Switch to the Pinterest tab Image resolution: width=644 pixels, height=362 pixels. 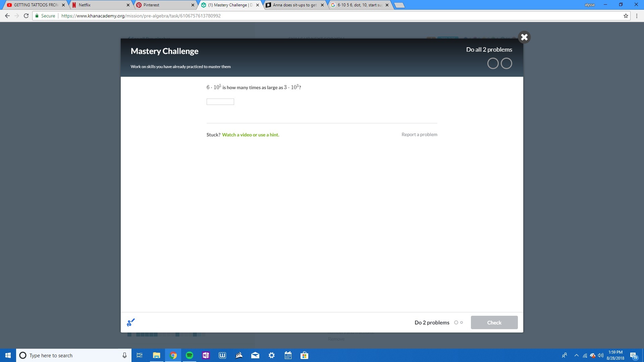[164, 5]
